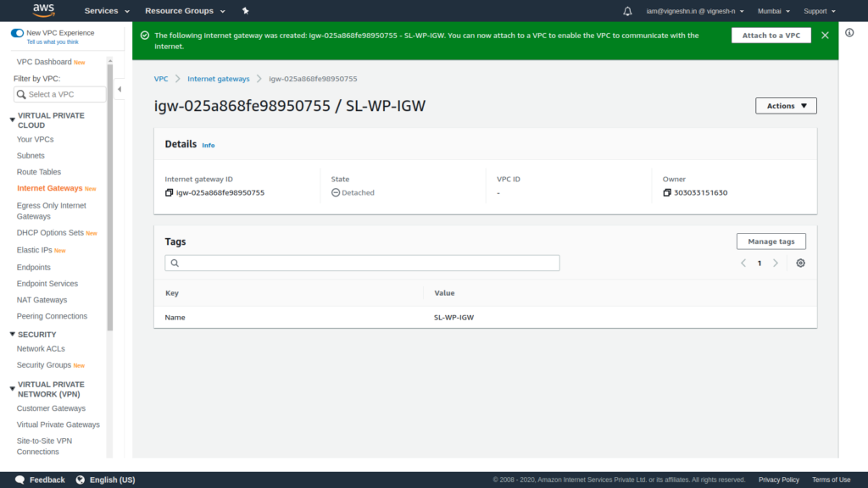Screen dimensions: 868x488
Task: Open Customer Gateways page
Action: pyautogui.click(x=51, y=408)
